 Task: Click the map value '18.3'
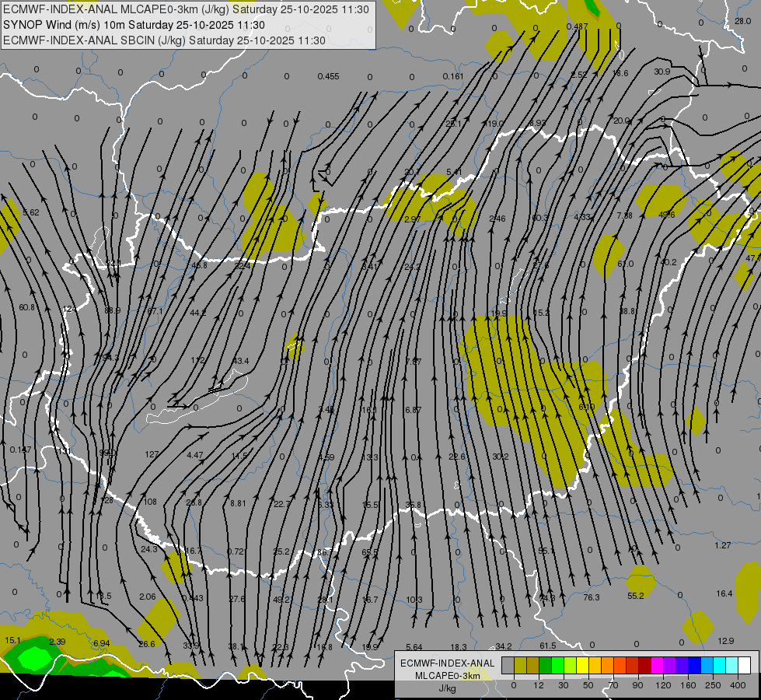[x=459, y=646]
